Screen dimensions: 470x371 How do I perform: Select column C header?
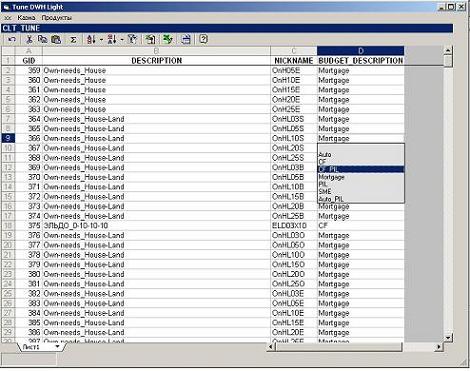[x=294, y=51]
